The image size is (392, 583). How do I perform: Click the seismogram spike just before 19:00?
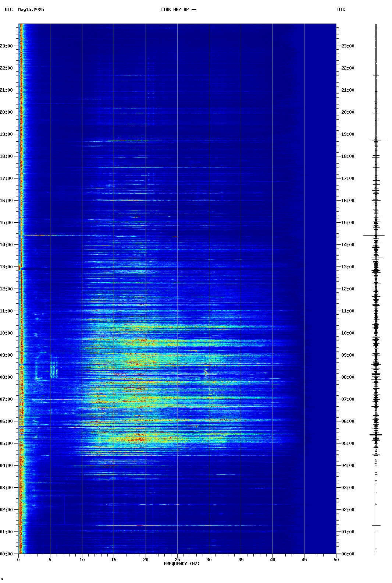[x=378, y=140]
